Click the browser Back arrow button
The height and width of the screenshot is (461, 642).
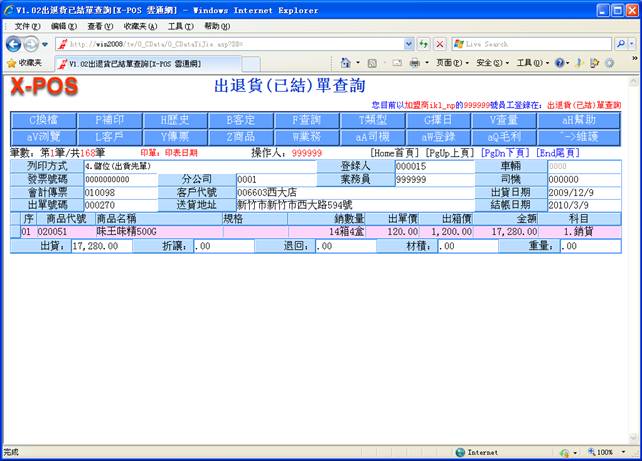pyautogui.click(x=14, y=44)
